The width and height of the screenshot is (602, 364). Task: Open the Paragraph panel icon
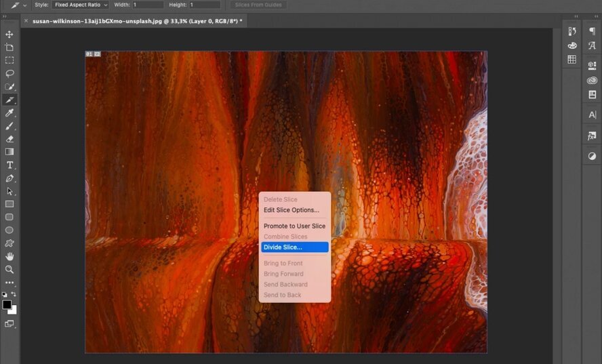tap(592, 31)
